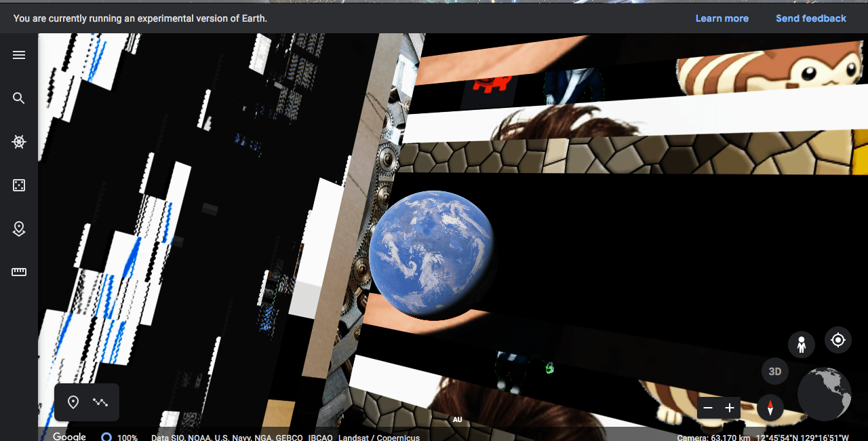Click the Earth globe in the viewport
This screenshot has height=441, width=868.
click(432, 254)
